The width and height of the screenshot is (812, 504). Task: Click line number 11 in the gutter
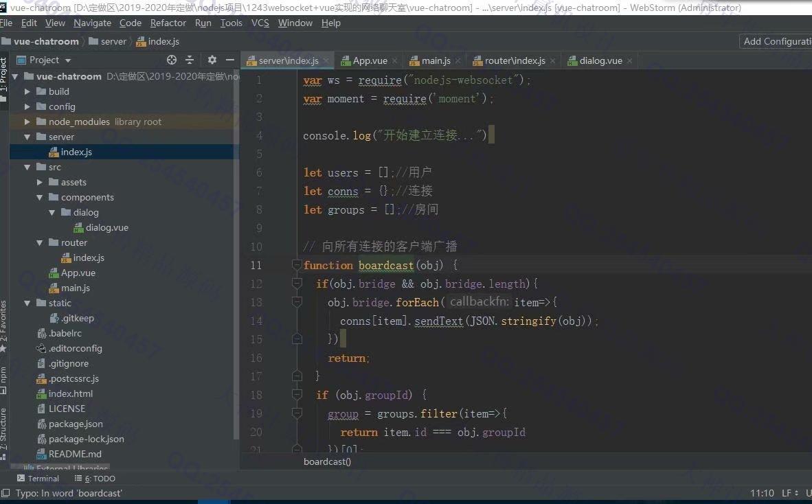coord(256,265)
